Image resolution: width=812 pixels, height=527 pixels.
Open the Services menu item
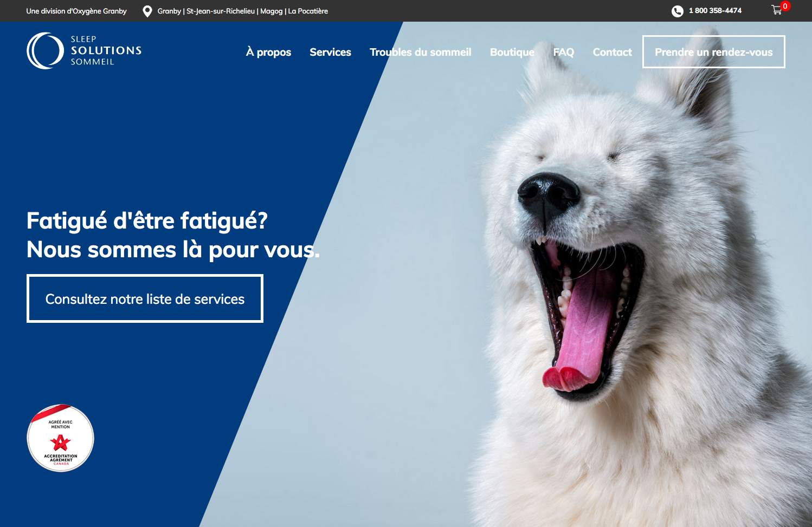coord(330,52)
